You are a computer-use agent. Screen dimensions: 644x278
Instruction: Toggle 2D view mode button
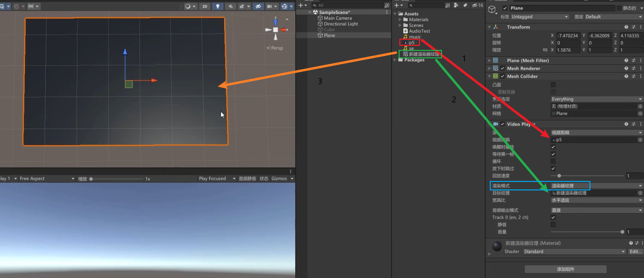(205, 6)
